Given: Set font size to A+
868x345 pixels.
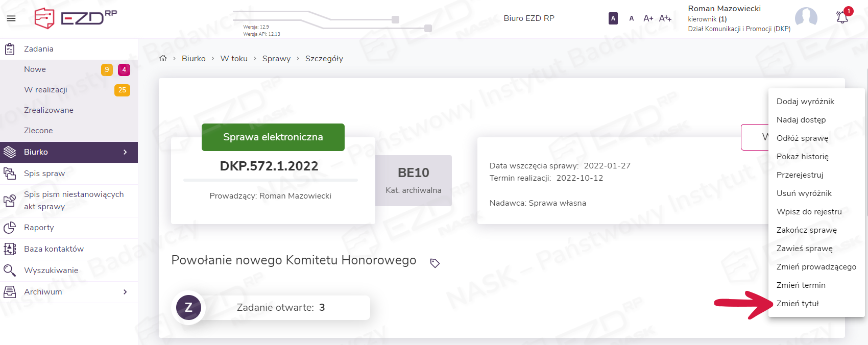Looking at the screenshot, I should [x=648, y=18].
